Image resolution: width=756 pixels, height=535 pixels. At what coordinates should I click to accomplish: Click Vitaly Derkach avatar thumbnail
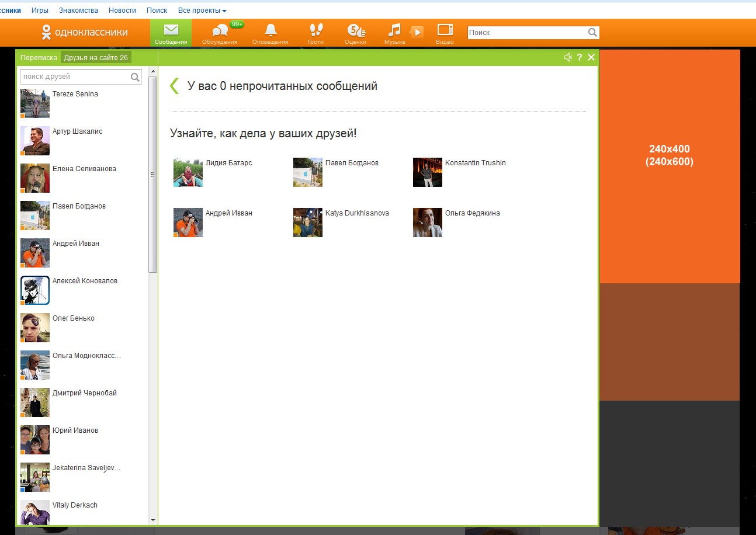coord(35,512)
